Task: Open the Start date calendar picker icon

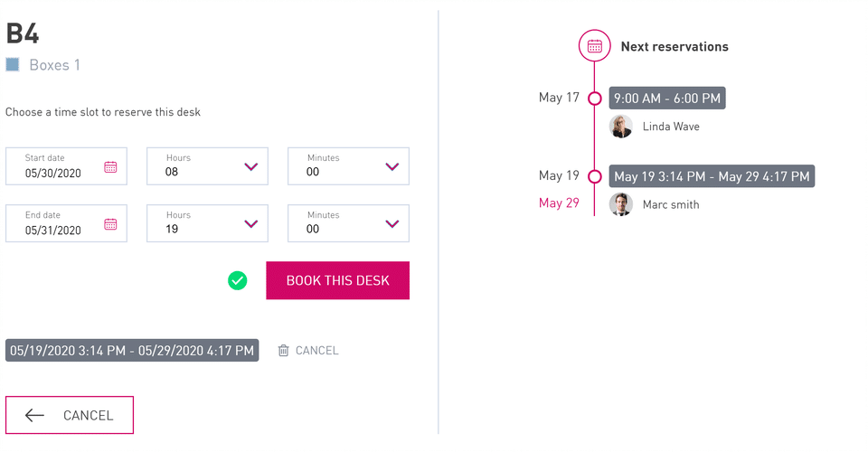Action: point(110,166)
